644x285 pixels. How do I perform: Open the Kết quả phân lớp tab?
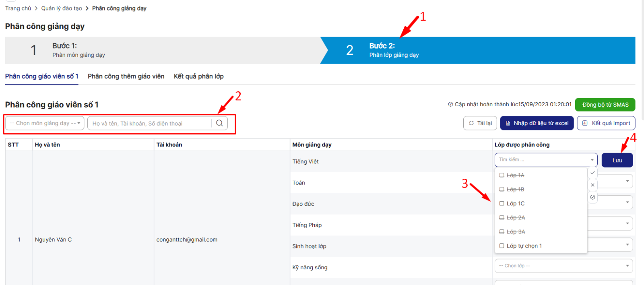pyautogui.click(x=198, y=76)
